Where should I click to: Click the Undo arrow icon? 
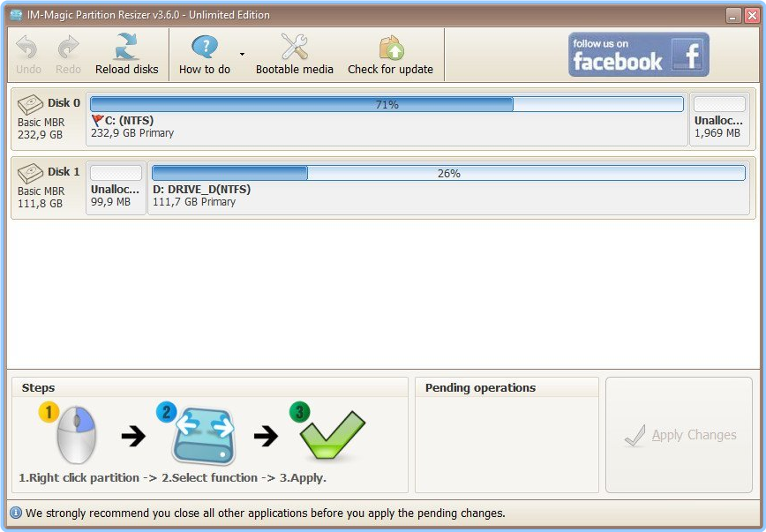[26, 47]
